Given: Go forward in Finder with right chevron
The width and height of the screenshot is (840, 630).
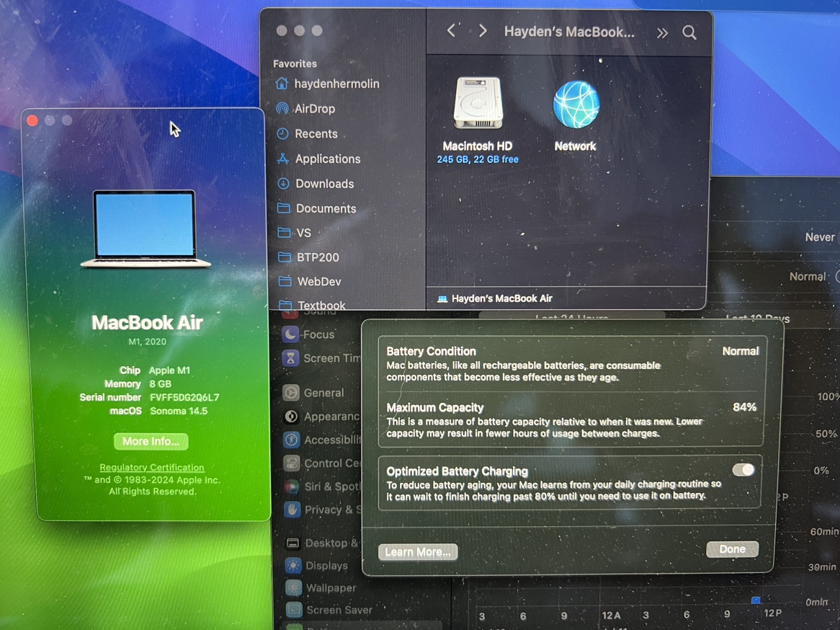Looking at the screenshot, I should [x=483, y=31].
